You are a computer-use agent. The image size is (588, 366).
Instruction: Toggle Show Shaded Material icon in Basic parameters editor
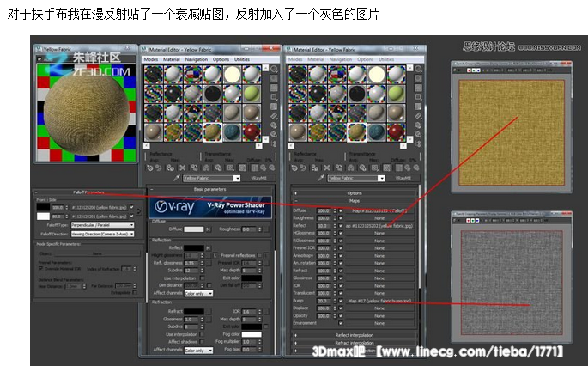coord(243,168)
